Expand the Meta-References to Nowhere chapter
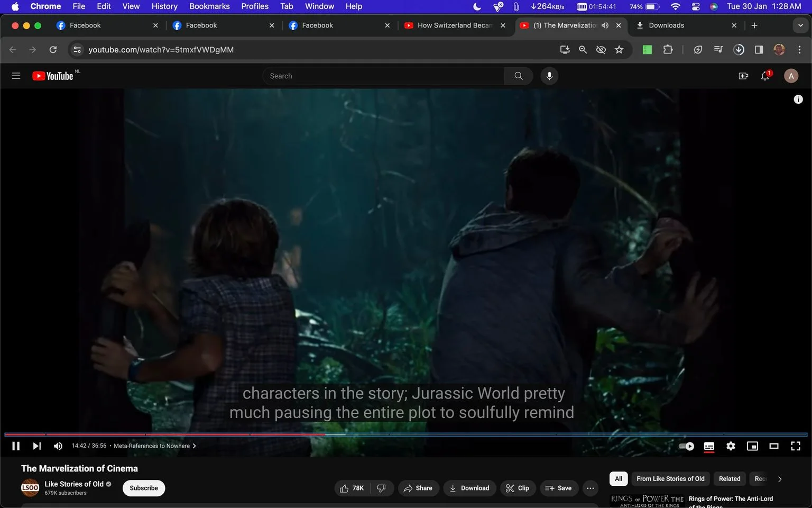The height and width of the screenshot is (508, 812). 155,446
